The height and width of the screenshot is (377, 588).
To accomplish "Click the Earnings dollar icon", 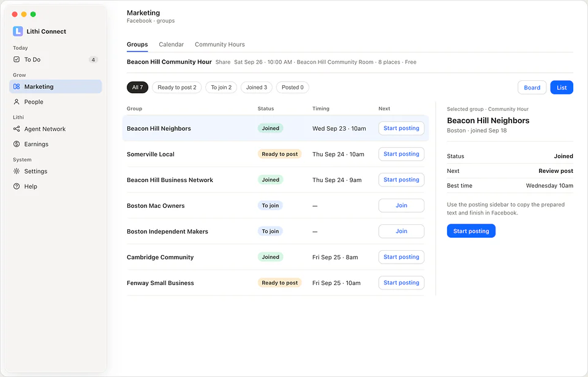I will tap(17, 144).
